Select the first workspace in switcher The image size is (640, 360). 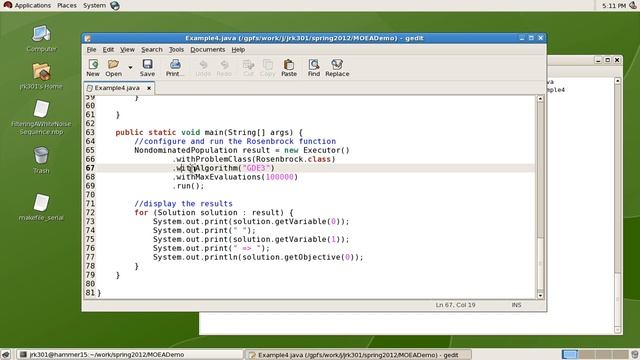[570, 354]
